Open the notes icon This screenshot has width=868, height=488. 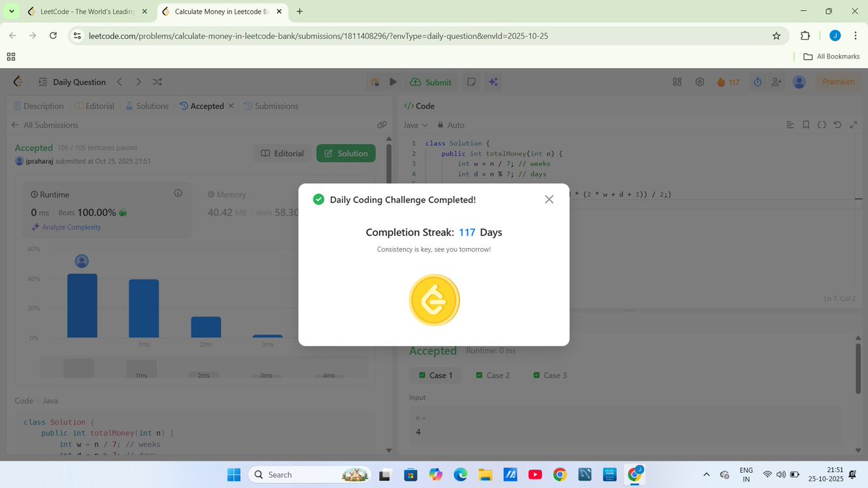[x=471, y=82]
